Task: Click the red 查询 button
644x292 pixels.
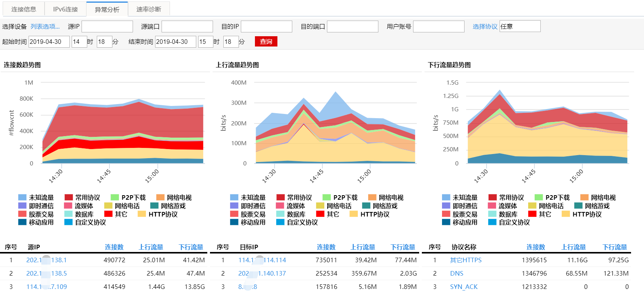Action: pos(266,42)
